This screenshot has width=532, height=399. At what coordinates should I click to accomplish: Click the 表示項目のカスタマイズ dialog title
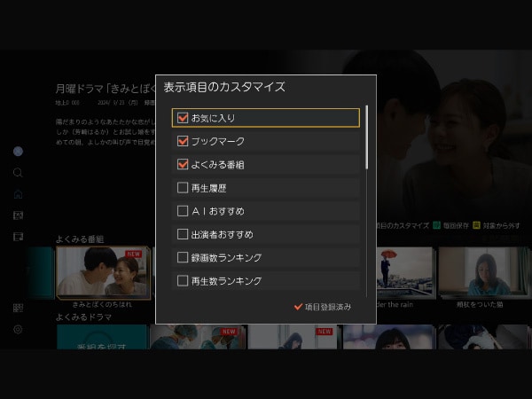click(224, 87)
